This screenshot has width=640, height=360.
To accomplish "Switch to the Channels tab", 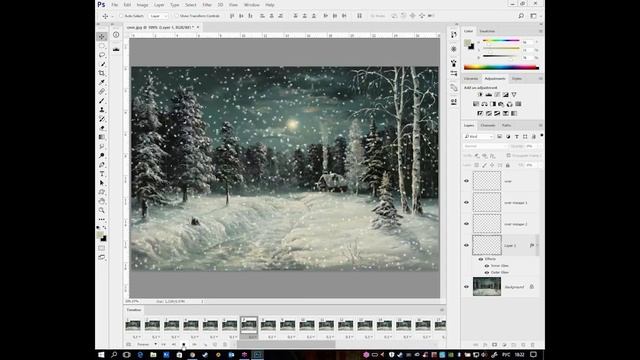I will 488,125.
